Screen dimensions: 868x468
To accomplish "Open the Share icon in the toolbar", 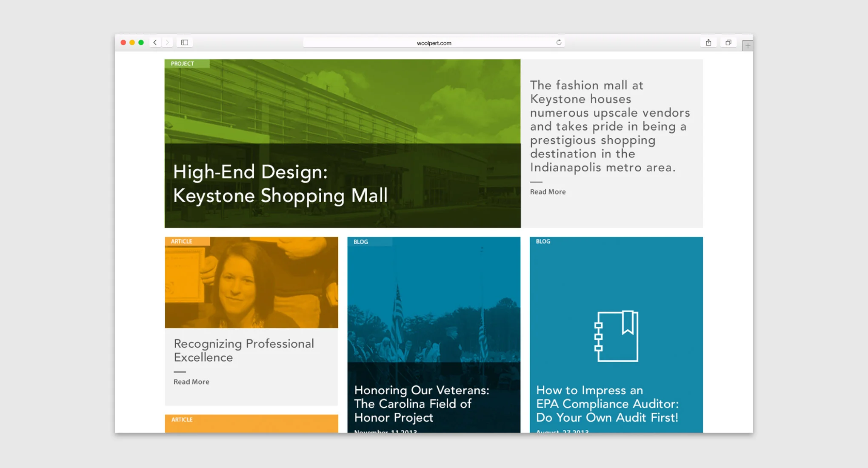I will click(x=708, y=43).
